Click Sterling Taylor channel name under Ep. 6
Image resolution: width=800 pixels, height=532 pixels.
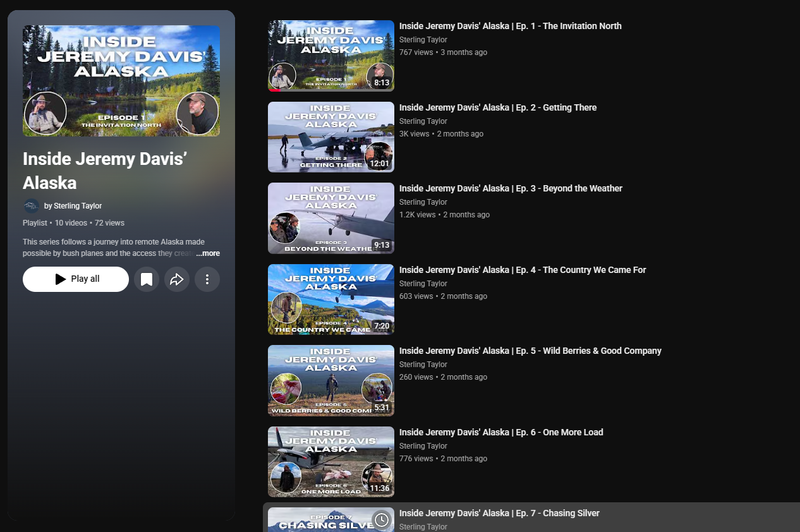click(x=423, y=446)
